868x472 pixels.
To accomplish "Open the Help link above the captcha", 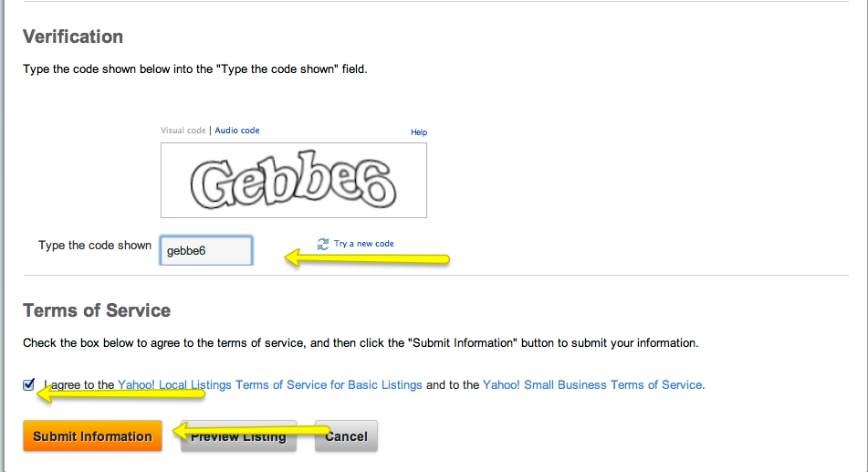I will pos(419,132).
